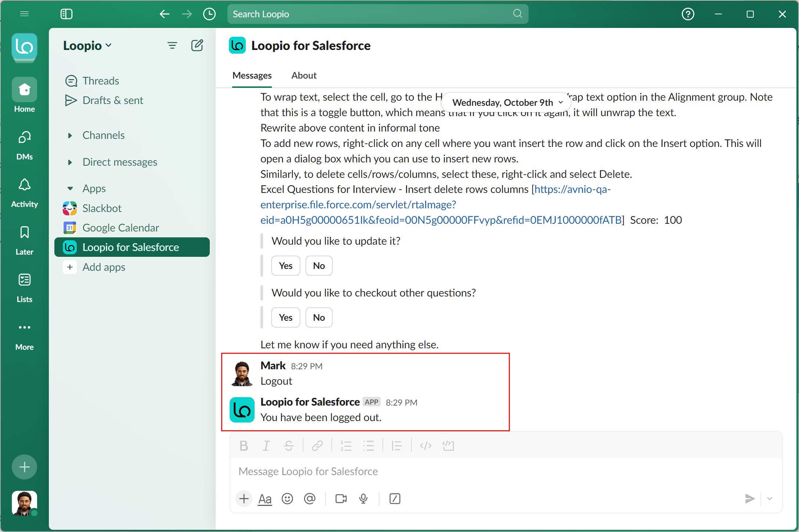Send the message now
799x532 pixels.
[750, 499]
